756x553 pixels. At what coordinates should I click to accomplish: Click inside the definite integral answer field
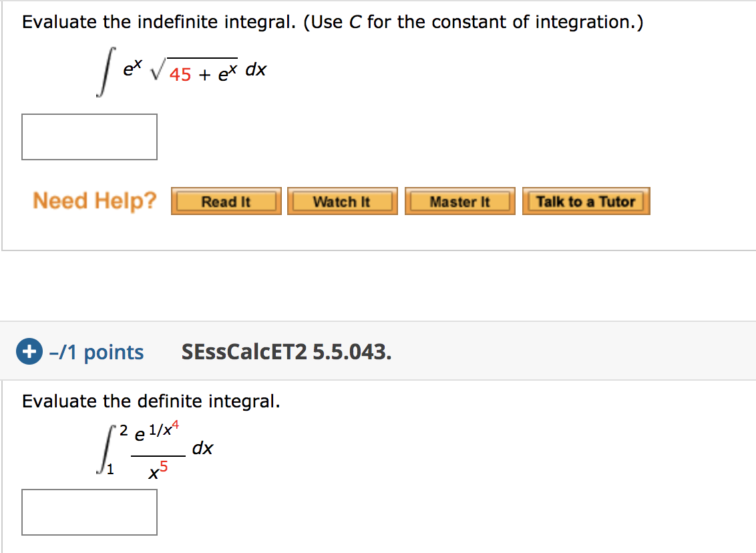[89, 512]
